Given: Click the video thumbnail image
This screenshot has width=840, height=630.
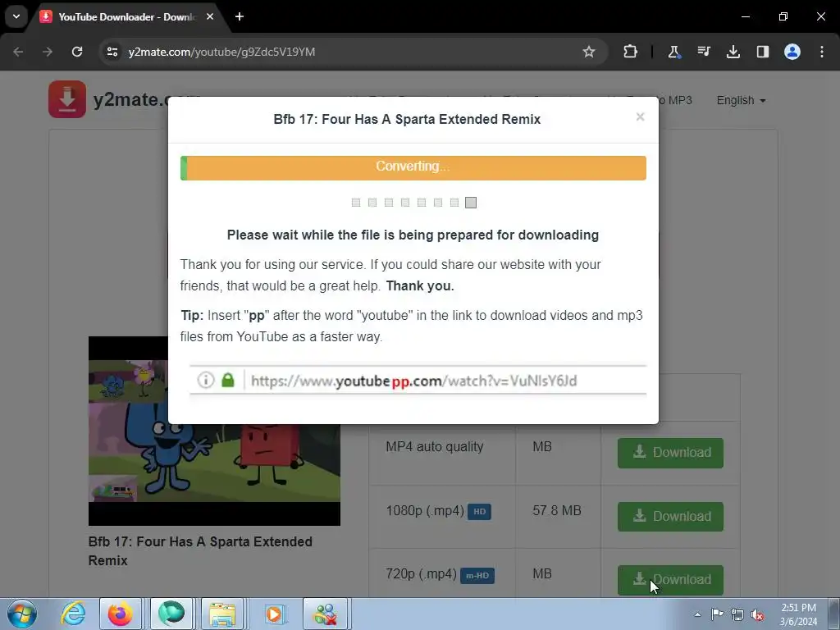Looking at the screenshot, I should tap(214, 431).
